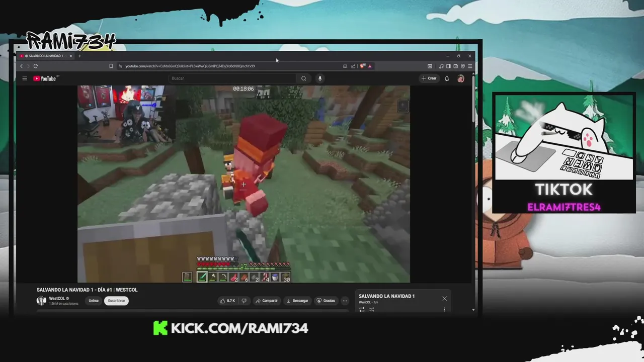644x362 pixels.
Task: Open the YouTube hamburger guide menu
Action: [24, 78]
